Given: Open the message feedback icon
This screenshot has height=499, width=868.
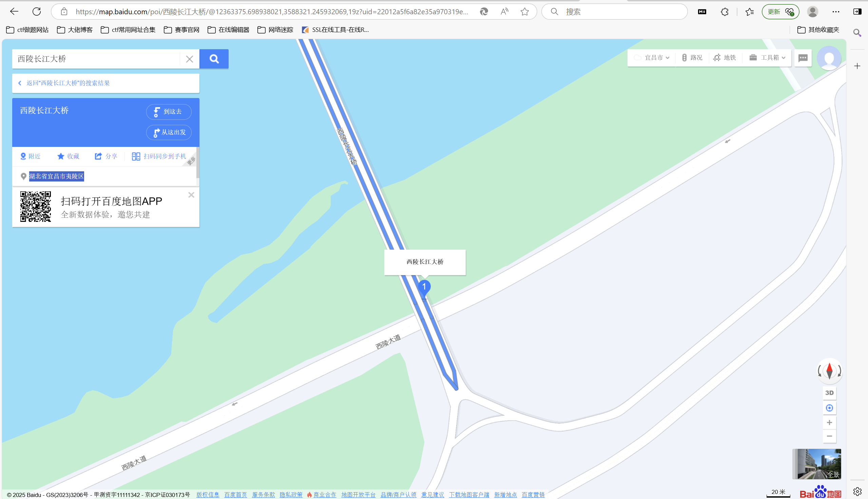Looking at the screenshot, I should 803,58.
